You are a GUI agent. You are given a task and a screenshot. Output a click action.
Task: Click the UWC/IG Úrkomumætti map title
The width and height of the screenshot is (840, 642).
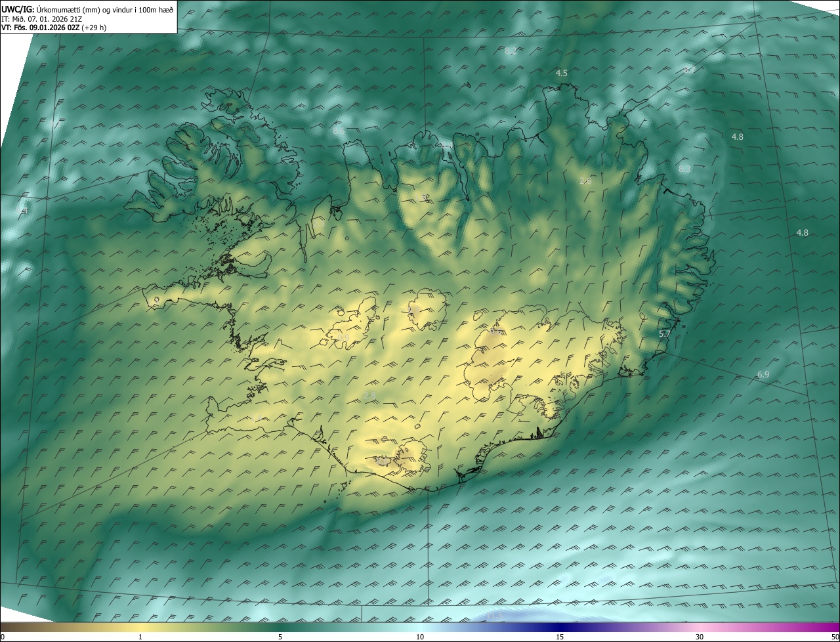(x=87, y=9)
